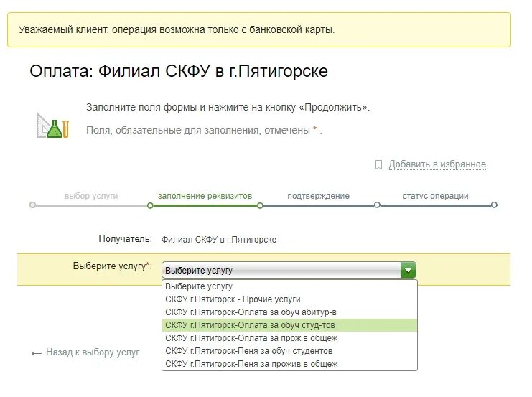Select the placeholder option Выберите услугу in list

[x=289, y=286]
